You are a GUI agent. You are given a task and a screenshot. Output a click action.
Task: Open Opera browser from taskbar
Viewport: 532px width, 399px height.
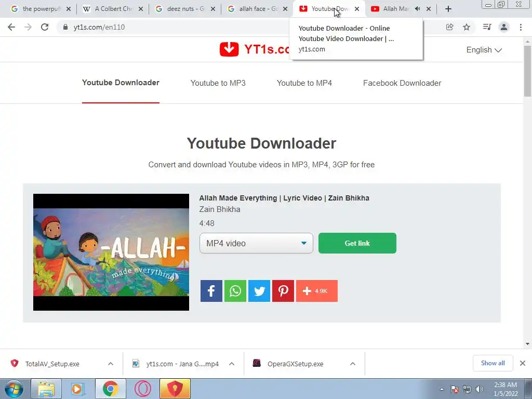(x=143, y=389)
